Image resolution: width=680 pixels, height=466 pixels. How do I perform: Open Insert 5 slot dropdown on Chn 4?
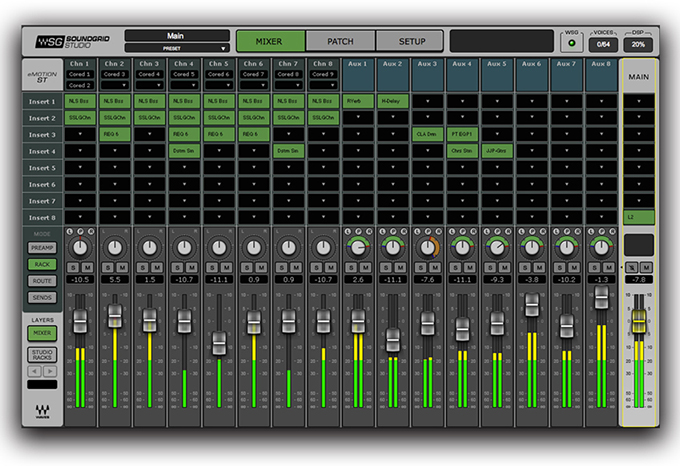tap(184, 167)
